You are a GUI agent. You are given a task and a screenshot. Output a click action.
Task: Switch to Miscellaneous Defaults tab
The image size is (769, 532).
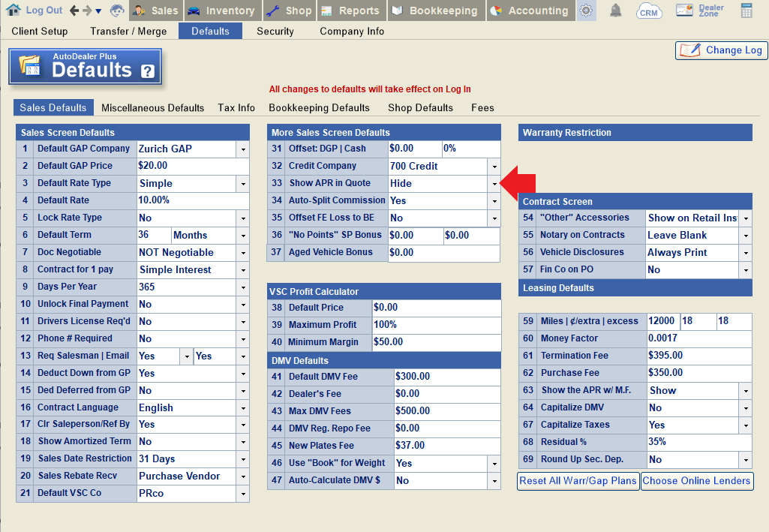152,108
